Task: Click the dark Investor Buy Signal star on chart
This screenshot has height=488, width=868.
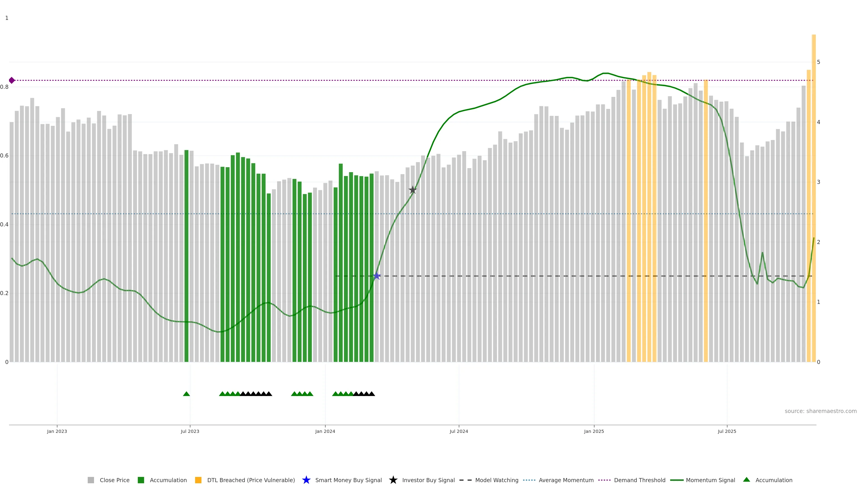Action: tap(413, 190)
